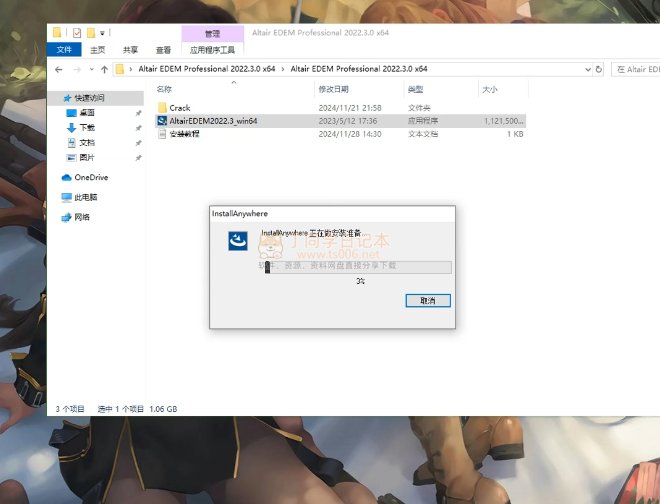Expand the breadcrumb chevron before first folder
Image resolution: width=660 pixels, height=504 pixels.
point(130,69)
